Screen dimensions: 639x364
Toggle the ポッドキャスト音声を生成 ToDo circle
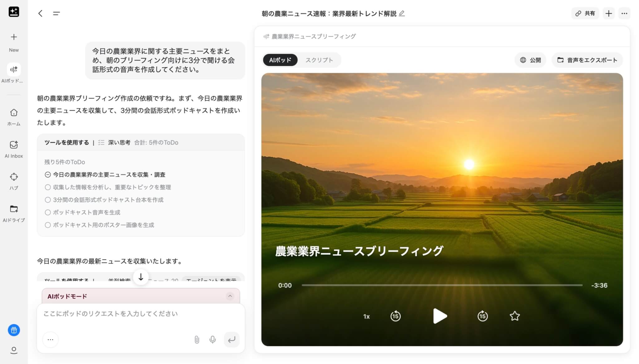click(48, 213)
